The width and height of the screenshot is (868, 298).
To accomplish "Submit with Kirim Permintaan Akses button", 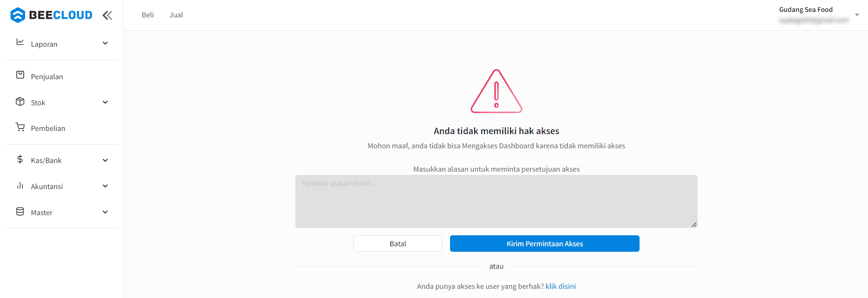I will 545,244.
